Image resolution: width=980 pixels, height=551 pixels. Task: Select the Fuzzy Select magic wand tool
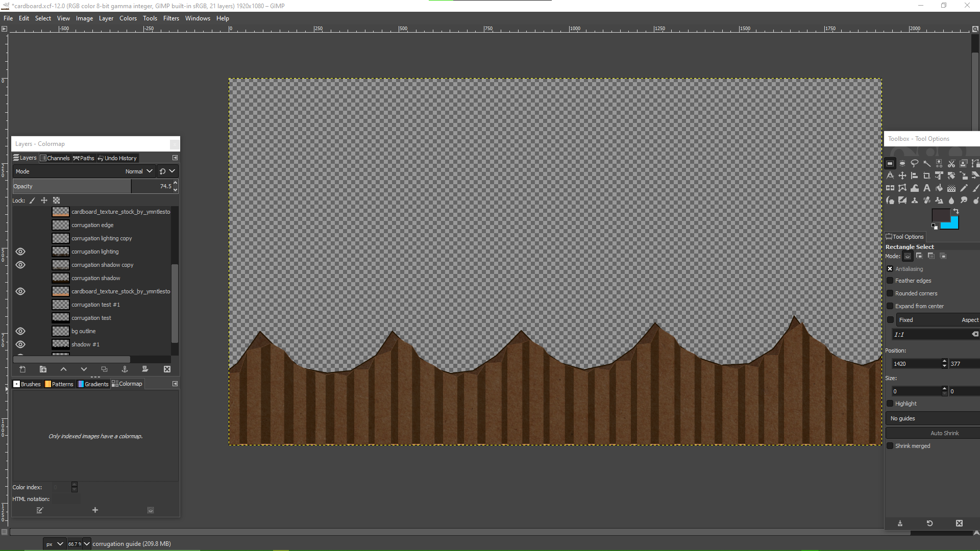coord(927,164)
